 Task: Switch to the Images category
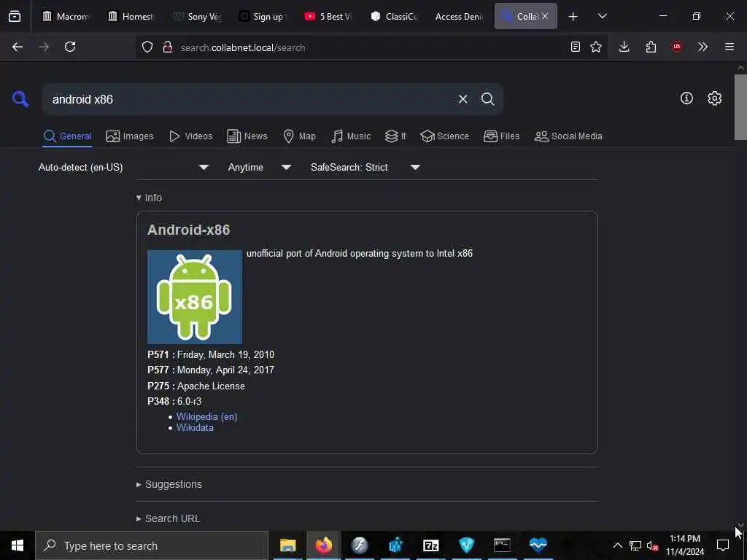[x=130, y=136]
